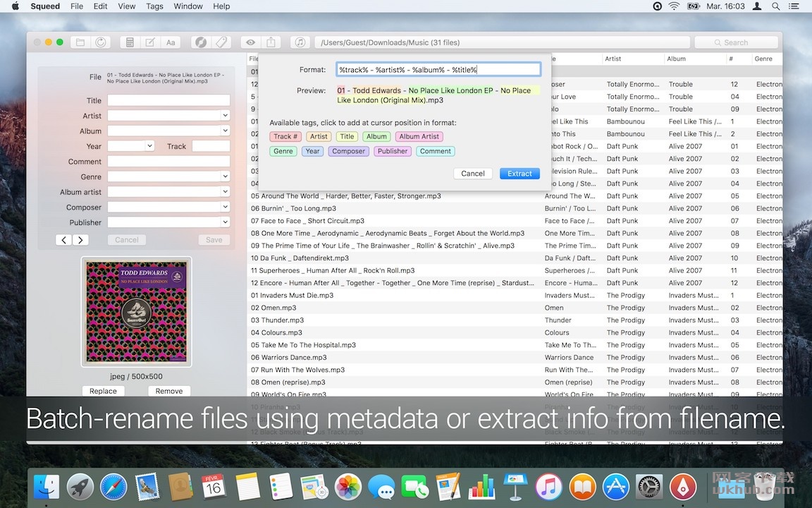This screenshot has height=508, width=812.
Task: Open iTunes in the dock
Action: coord(548,488)
